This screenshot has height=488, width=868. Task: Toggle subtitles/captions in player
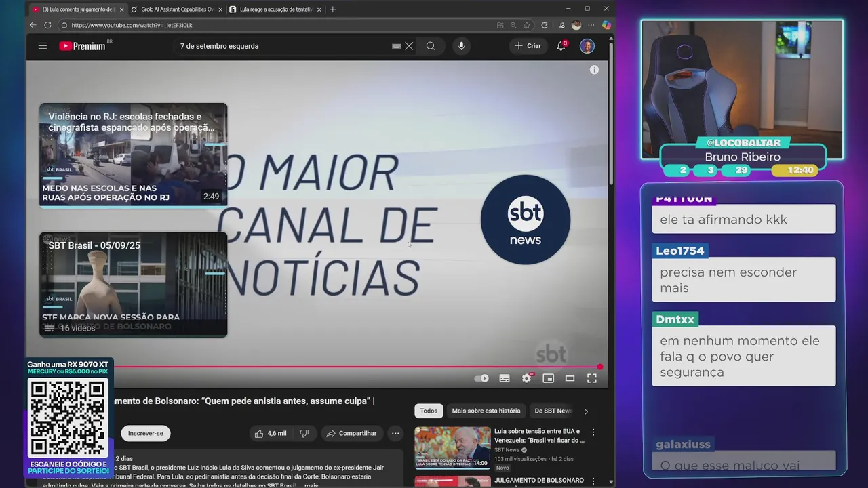coord(505,378)
